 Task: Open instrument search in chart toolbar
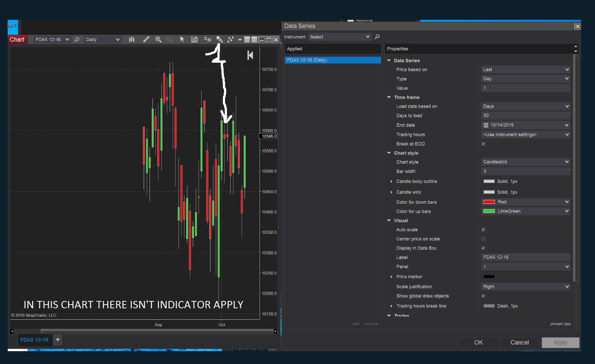(x=77, y=40)
